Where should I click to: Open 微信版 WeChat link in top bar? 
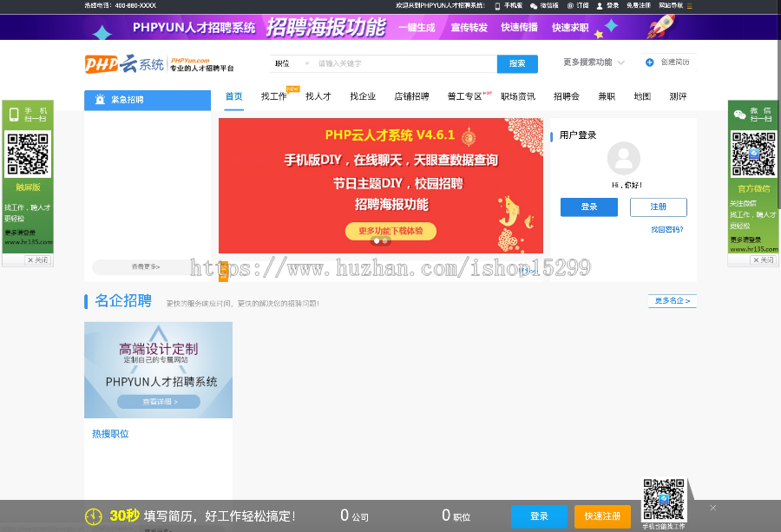[x=549, y=5]
